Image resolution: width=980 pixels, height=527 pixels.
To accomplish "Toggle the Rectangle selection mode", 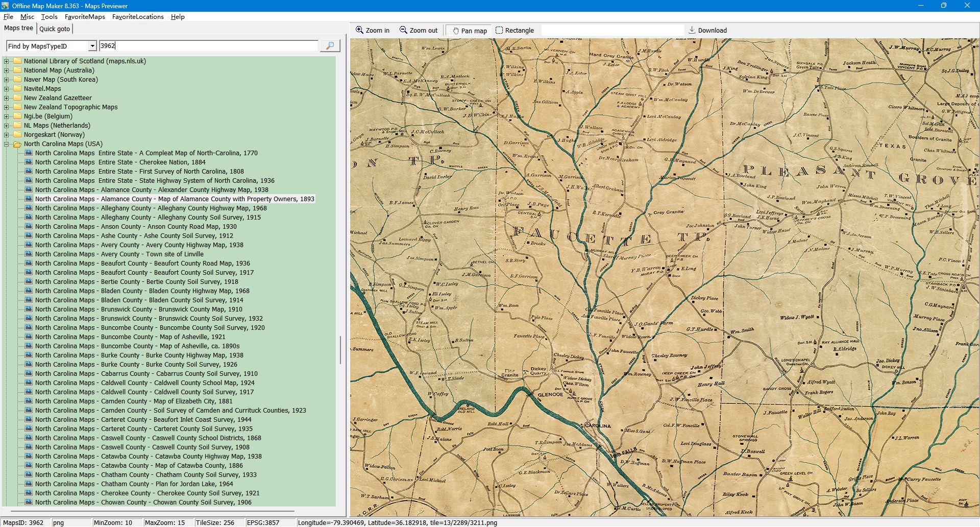I will pyautogui.click(x=499, y=31).
